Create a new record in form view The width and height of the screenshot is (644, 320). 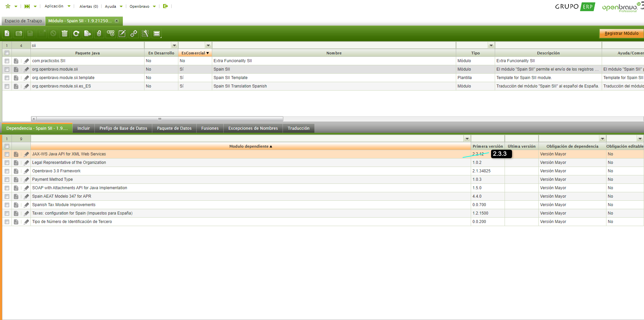tap(7, 33)
